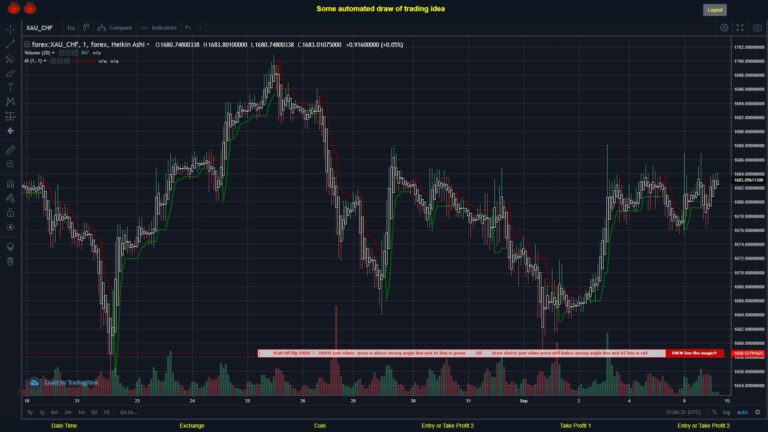This screenshot has width=768, height=432.
Task: Click the red price label on price axis
Action: tap(748, 353)
